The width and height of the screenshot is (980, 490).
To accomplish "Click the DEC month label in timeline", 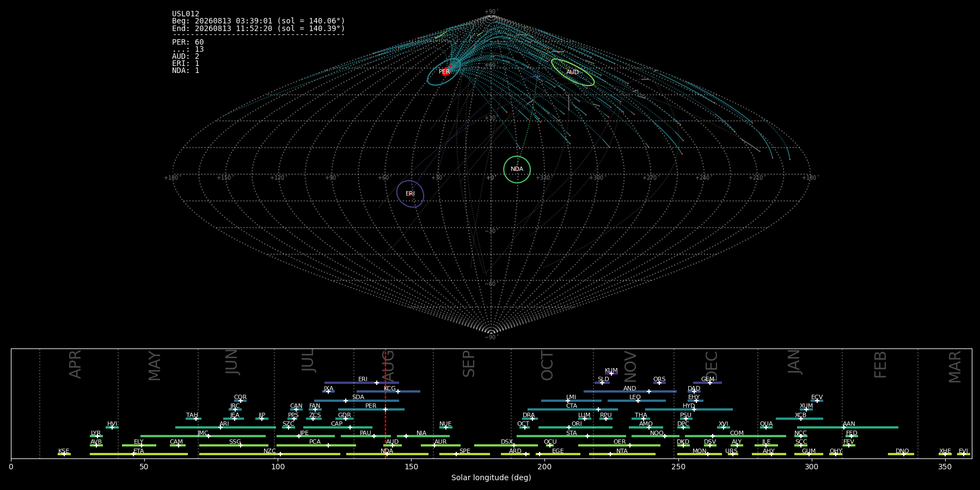I will pyautogui.click(x=712, y=366).
